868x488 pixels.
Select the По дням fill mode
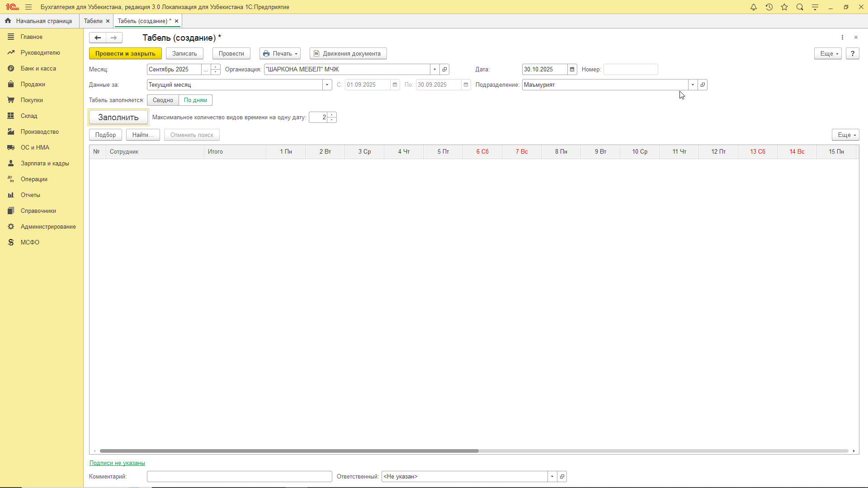pos(195,100)
